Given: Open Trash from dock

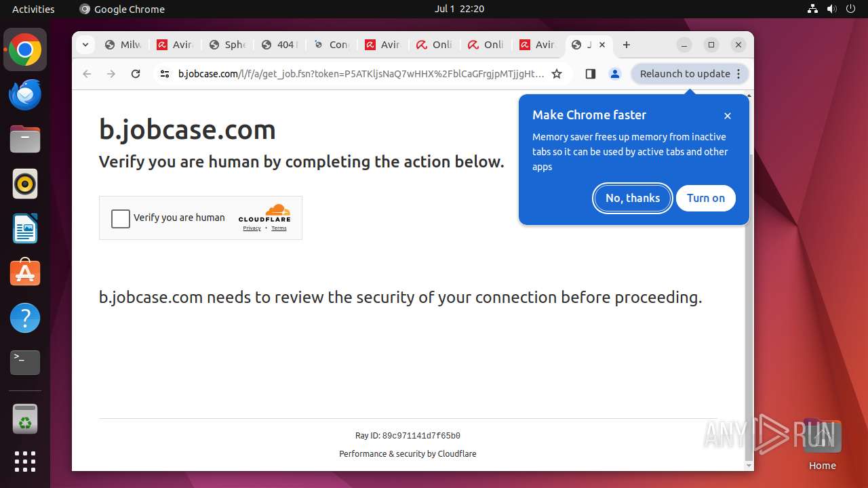Looking at the screenshot, I should tap(25, 419).
